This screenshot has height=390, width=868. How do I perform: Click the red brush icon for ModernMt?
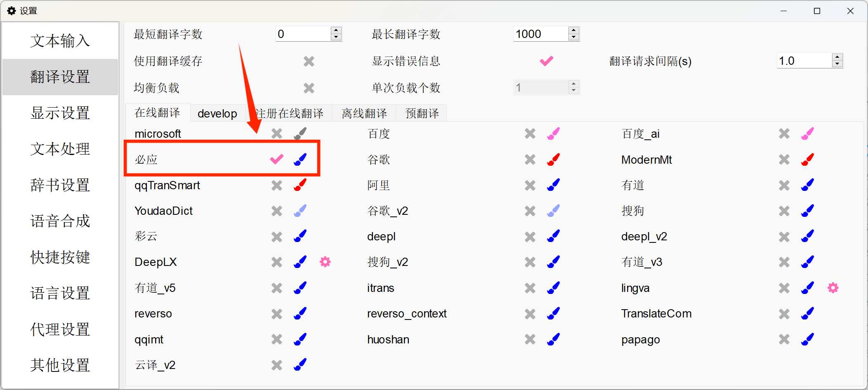[x=808, y=159]
